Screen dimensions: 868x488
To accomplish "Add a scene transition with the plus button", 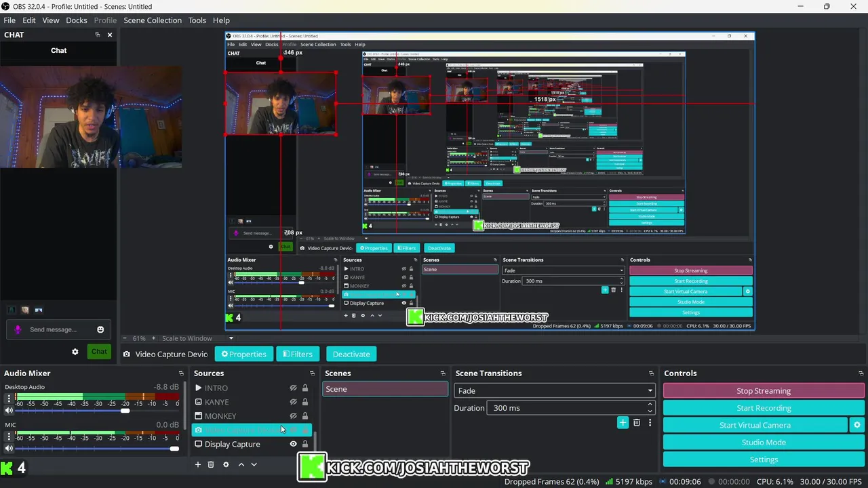I will tap(623, 423).
